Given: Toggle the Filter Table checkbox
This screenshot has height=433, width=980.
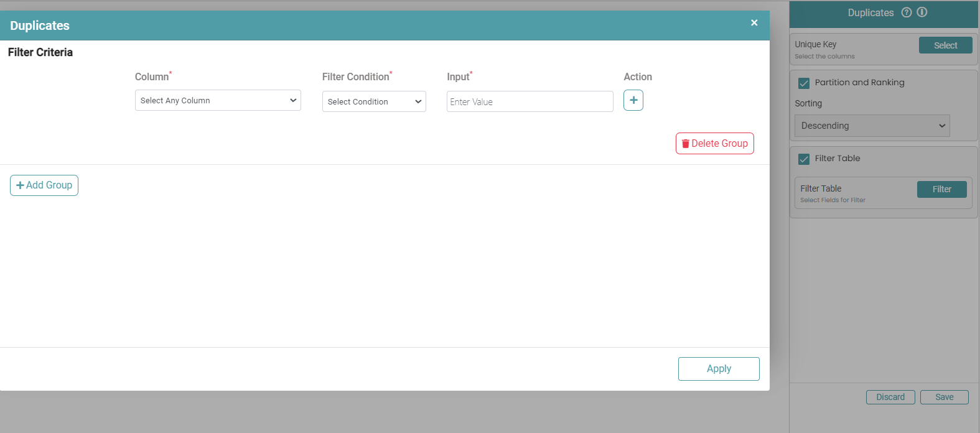Looking at the screenshot, I should pyautogui.click(x=804, y=159).
